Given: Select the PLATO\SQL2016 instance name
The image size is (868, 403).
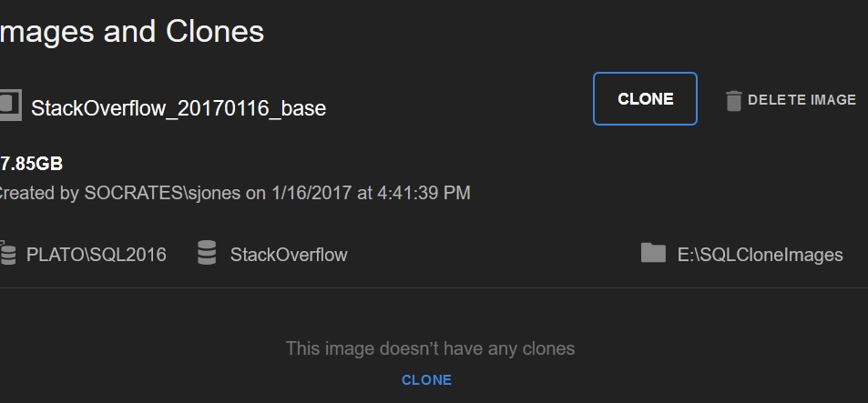Looking at the screenshot, I should pos(97,255).
